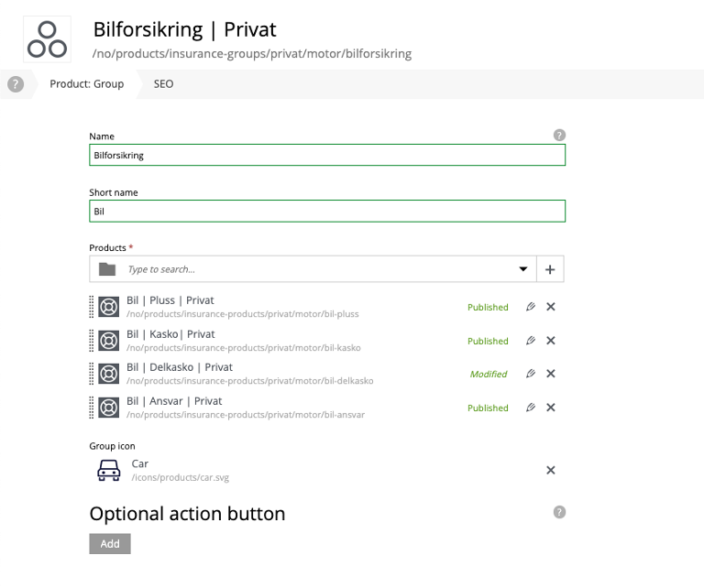This screenshot has height=588, width=704.
Task: Focus the Short name input containing Bil
Action: coord(327,212)
